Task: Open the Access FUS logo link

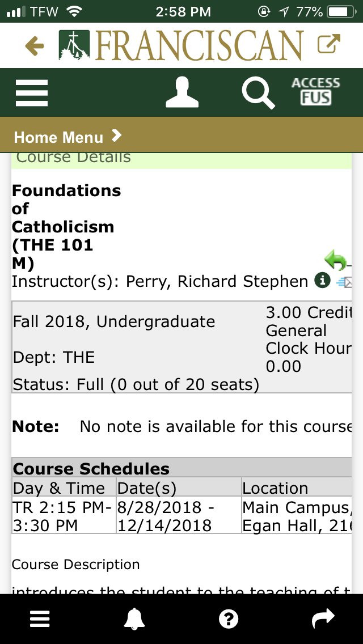Action: tap(315, 92)
